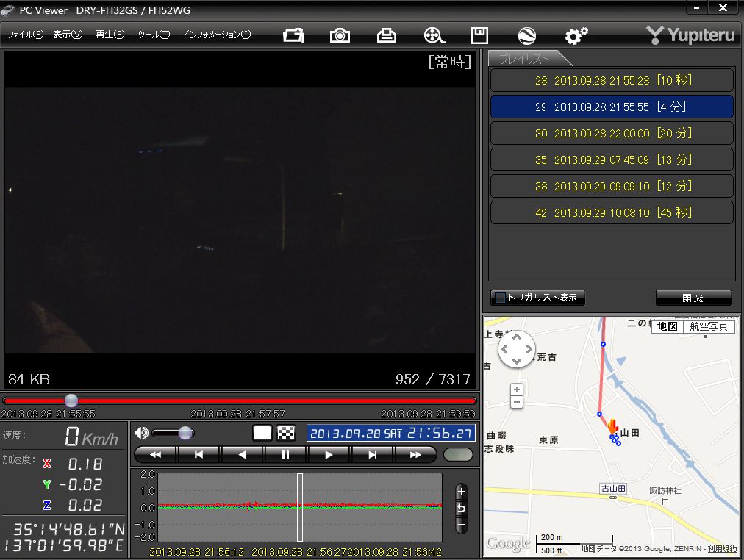Open the インフォメーション(I) menu
Image resolution: width=744 pixels, height=560 pixels.
pyautogui.click(x=217, y=35)
